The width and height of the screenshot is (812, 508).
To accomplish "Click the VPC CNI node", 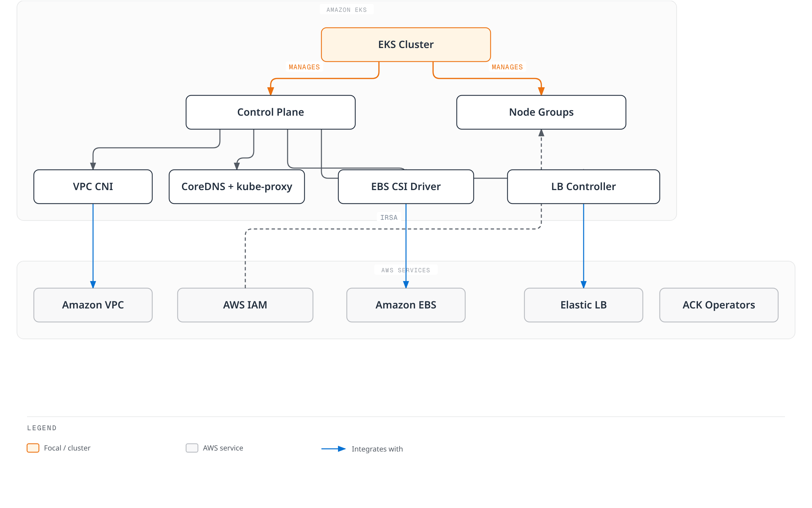I will coord(93,187).
